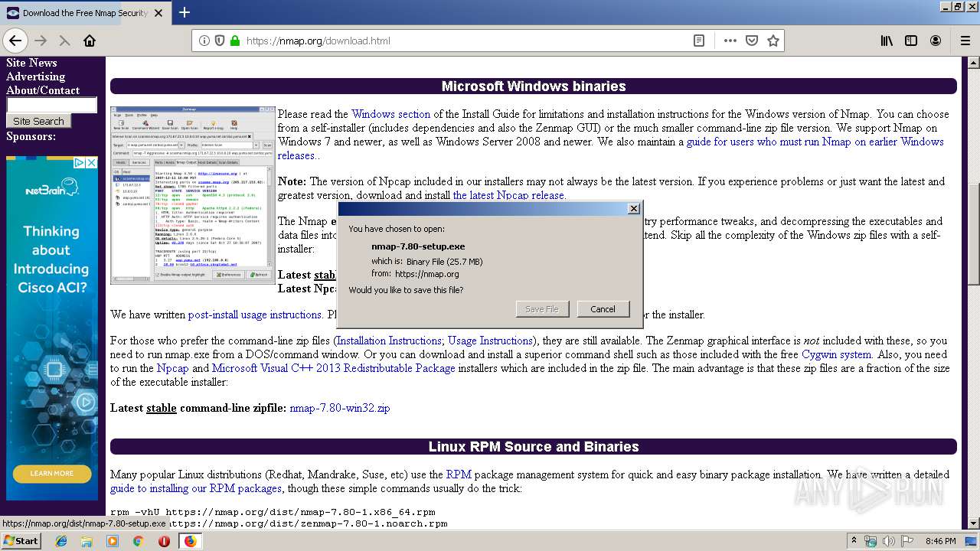Close the ad with X icon
Image resolution: width=980 pixels, height=551 pixels.
click(91, 162)
